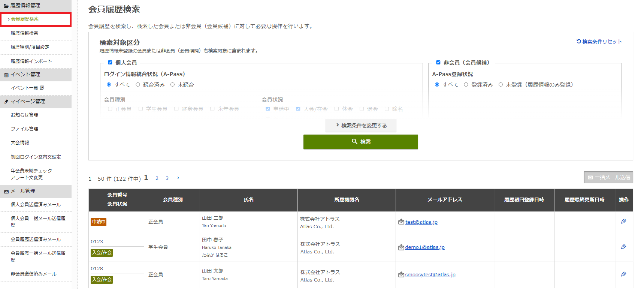The height and width of the screenshot is (289, 644).
Task: Open 年会費未納チェックアラート文変更 in the sidebar
Action: click(31, 174)
